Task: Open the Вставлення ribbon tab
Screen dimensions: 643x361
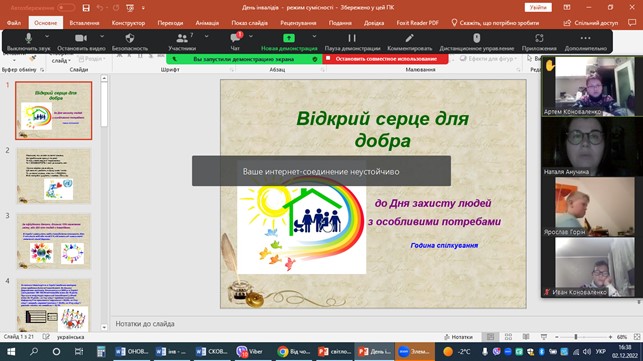Action: 84,23
